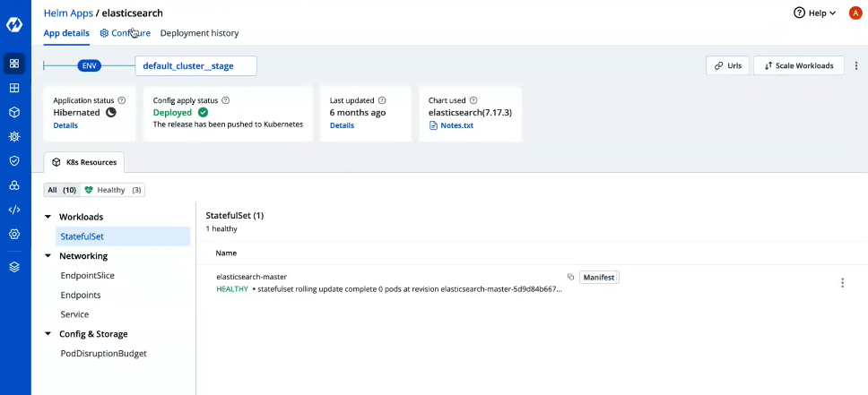Filter resources by Healthy (3) status
This screenshot has height=395, width=868.
tap(113, 190)
